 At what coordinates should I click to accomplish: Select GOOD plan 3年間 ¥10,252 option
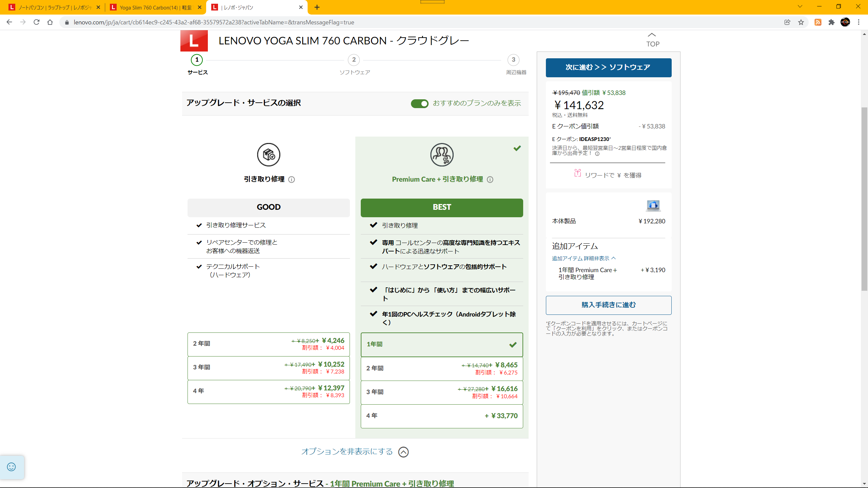[269, 368]
